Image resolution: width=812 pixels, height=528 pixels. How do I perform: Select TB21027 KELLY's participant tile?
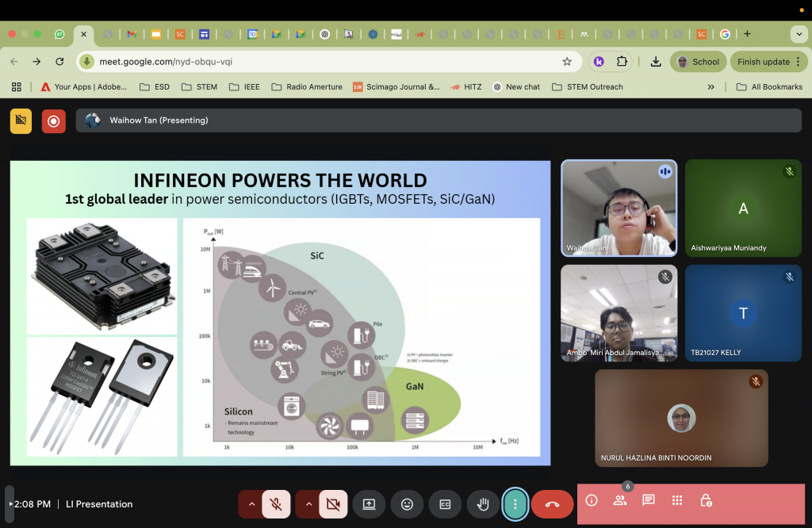pos(743,313)
